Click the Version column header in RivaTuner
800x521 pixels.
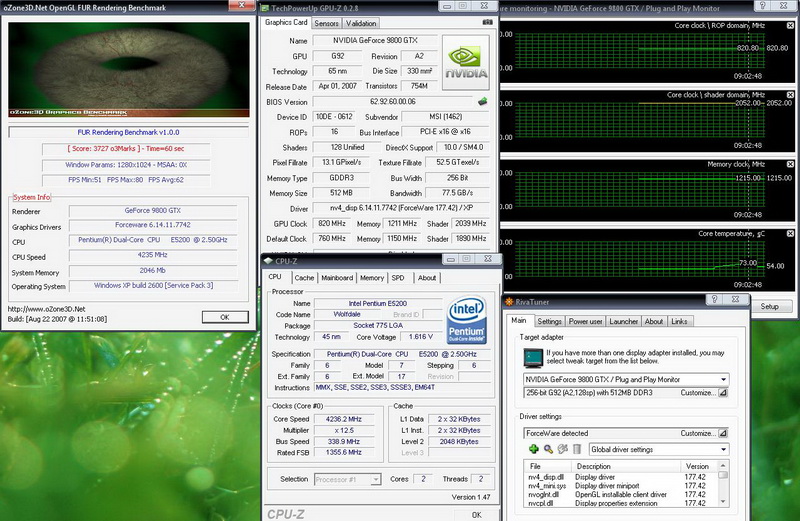click(x=699, y=466)
